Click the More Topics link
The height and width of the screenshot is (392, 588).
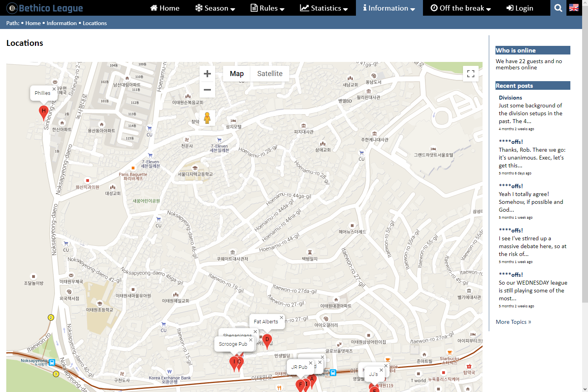[x=513, y=322]
